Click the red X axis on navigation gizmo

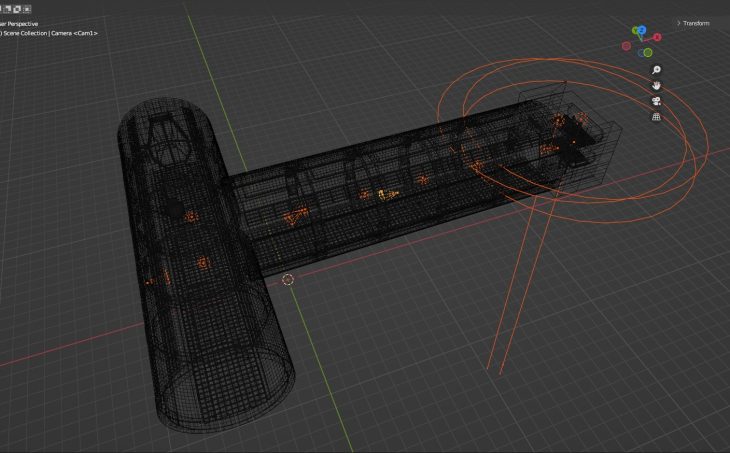click(x=657, y=36)
